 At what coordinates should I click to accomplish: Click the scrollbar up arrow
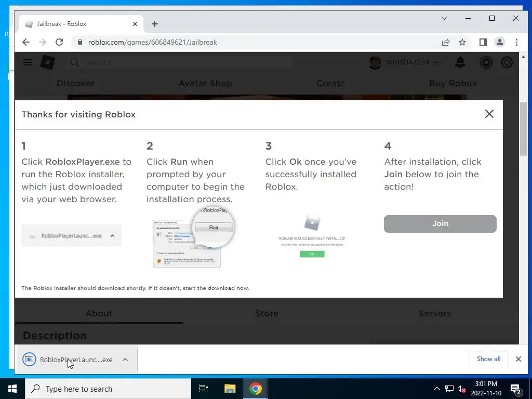(523, 57)
